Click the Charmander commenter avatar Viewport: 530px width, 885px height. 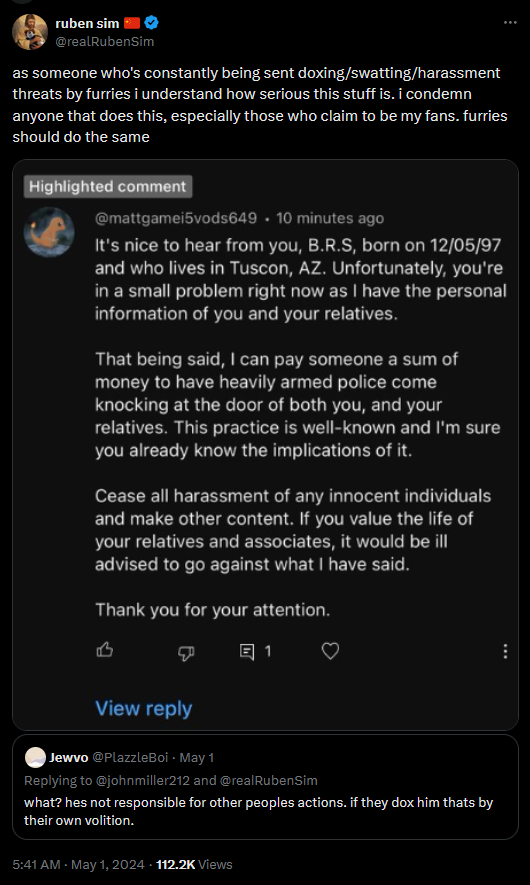click(x=49, y=231)
